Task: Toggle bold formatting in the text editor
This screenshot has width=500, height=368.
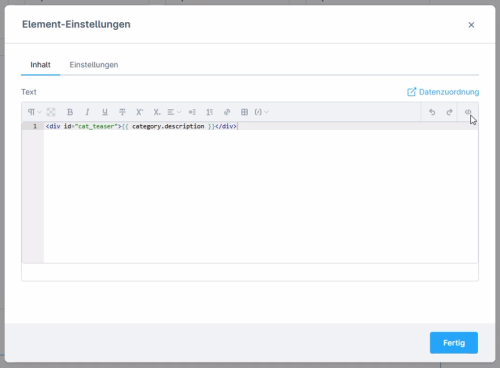Action: coord(70,112)
